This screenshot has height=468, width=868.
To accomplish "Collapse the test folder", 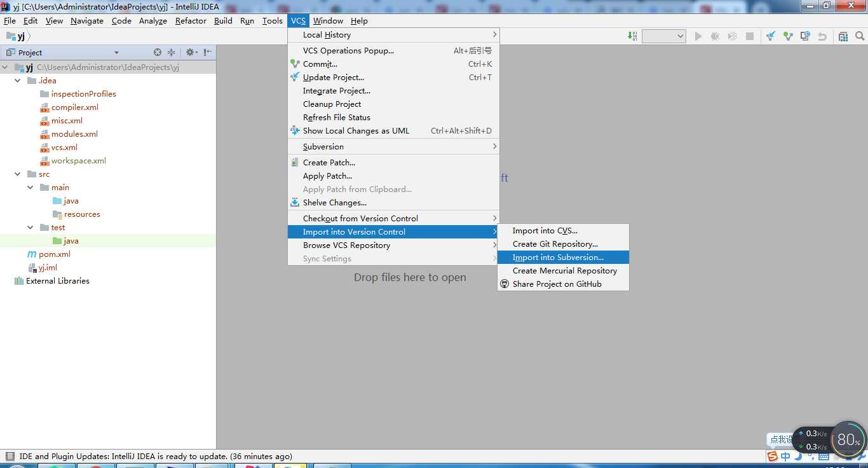I will click(31, 227).
